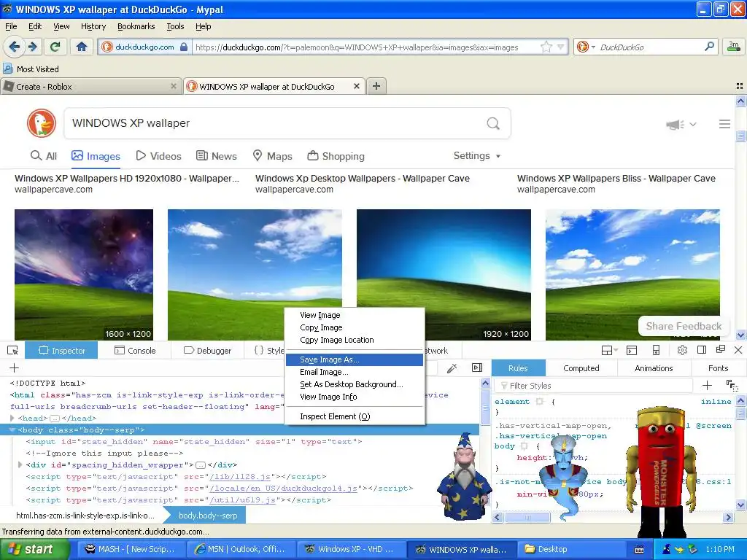Image resolution: width=747 pixels, height=560 pixels.
Task: Toggle responsive design mode phone icon
Action: click(x=656, y=350)
